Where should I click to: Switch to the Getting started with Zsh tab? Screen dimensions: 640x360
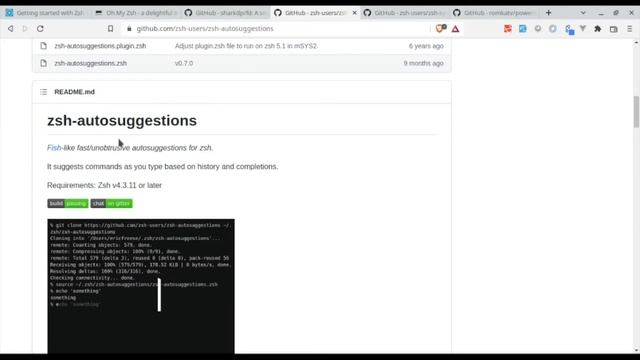coord(46,13)
